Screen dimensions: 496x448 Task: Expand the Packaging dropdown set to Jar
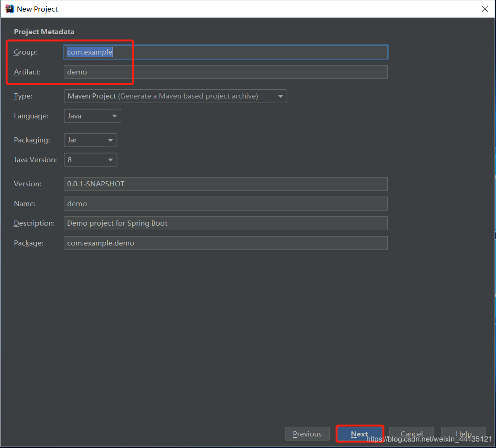[x=91, y=140]
